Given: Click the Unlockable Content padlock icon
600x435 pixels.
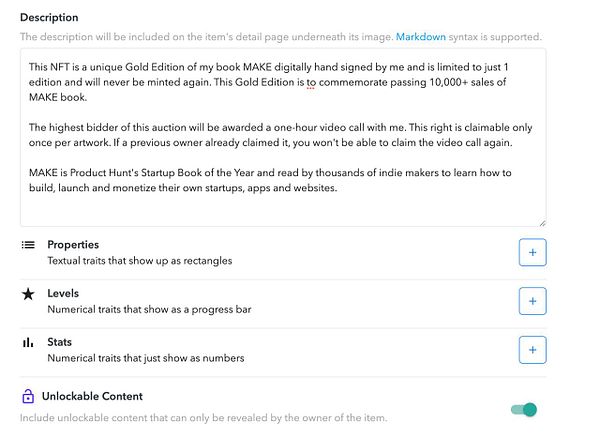Looking at the screenshot, I should click(x=28, y=396).
